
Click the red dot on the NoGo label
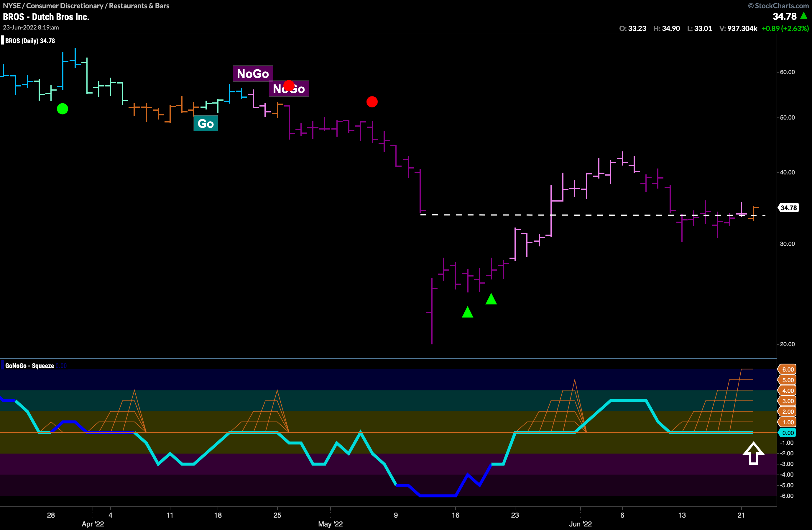289,85
